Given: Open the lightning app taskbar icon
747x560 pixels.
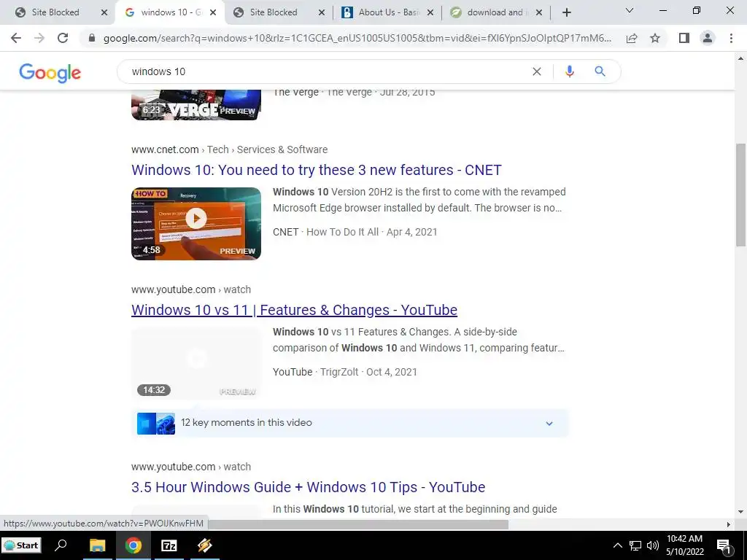Looking at the screenshot, I should [x=205, y=545].
